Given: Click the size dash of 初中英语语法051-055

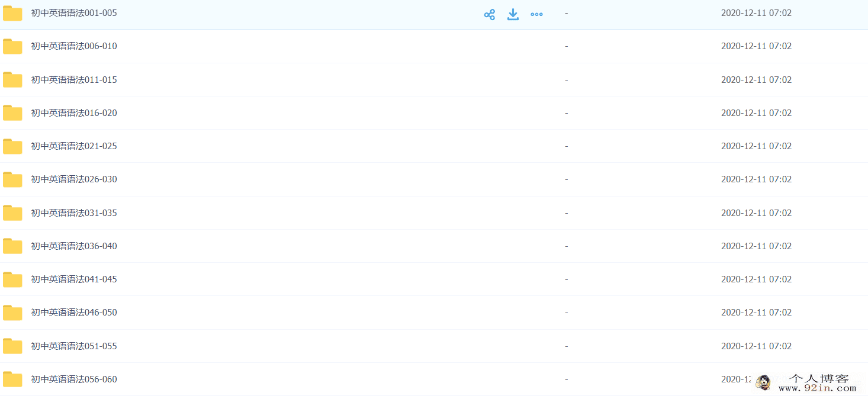Looking at the screenshot, I should 567,346.
